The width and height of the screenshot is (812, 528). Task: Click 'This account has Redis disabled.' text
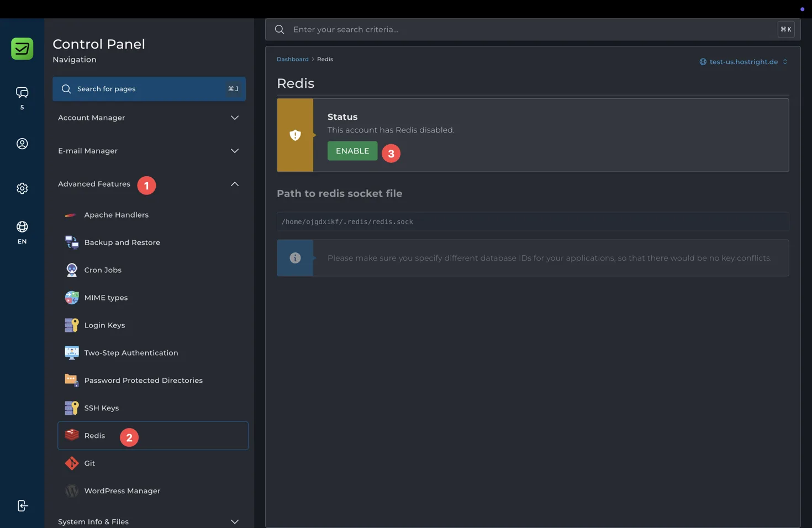pos(391,130)
